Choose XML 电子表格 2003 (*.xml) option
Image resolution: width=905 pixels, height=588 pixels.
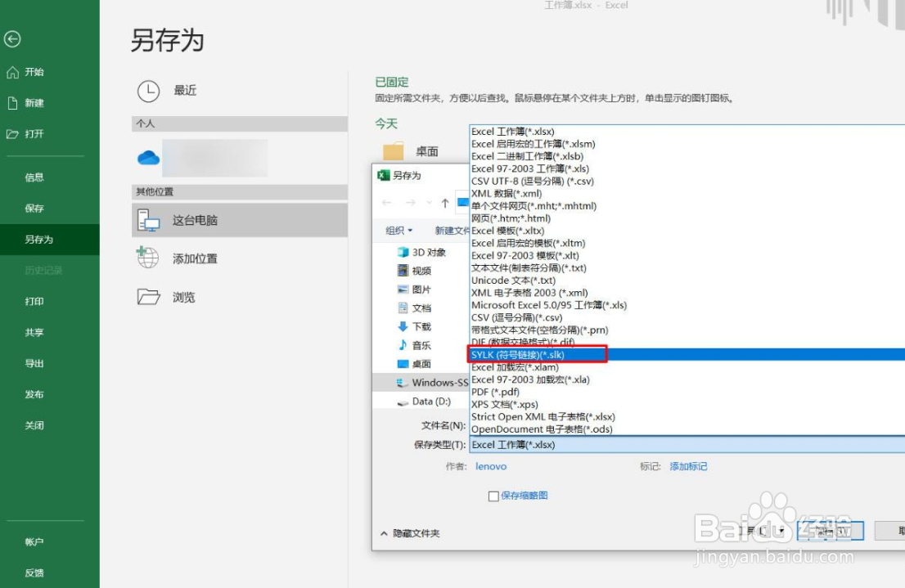[x=530, y=293]
